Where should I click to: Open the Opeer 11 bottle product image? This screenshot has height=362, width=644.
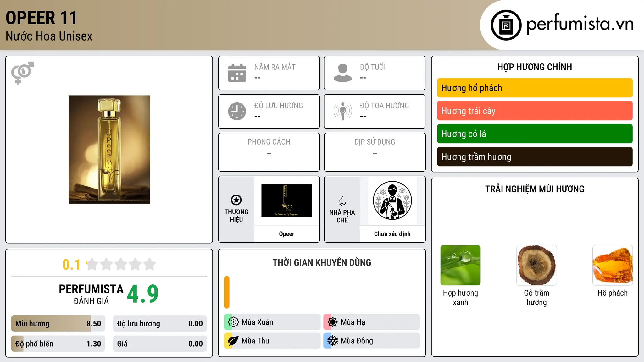coord(109,150)
